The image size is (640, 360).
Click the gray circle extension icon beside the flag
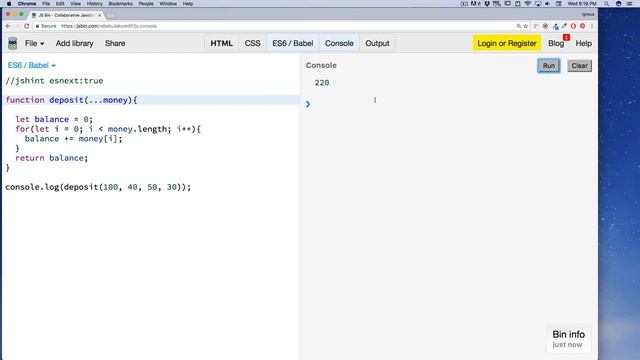coord(545,26)
